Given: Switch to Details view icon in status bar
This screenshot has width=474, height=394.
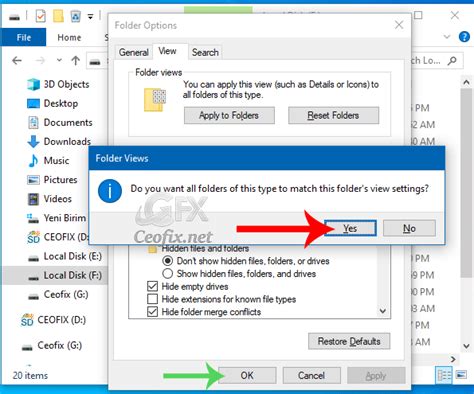Looking at the screenshot, I should (444, 375).
